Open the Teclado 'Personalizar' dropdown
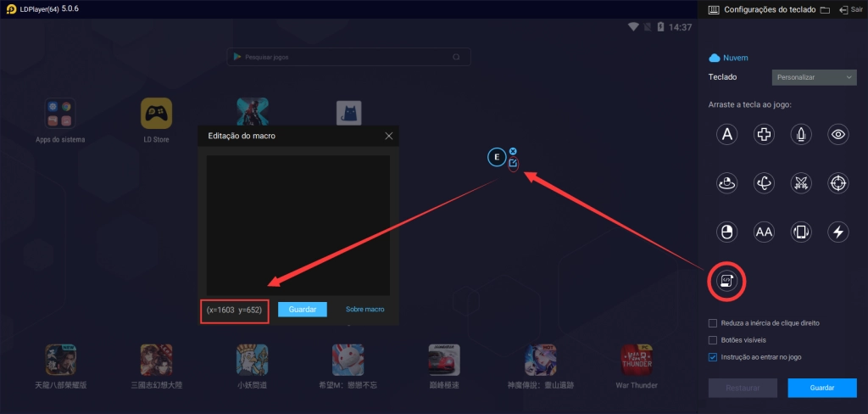Viewport: 868px width, 414px height. 815,77
